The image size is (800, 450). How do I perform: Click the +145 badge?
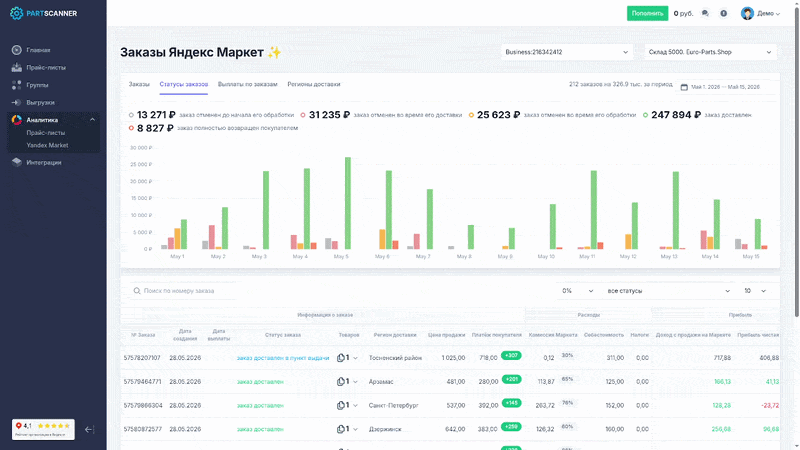(511, 403)
